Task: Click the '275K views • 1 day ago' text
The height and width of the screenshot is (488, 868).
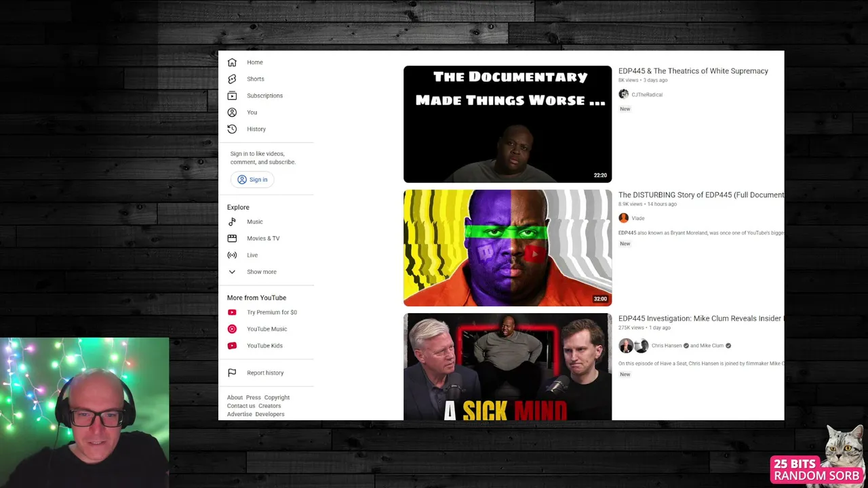Action: [x=644, y=328]
